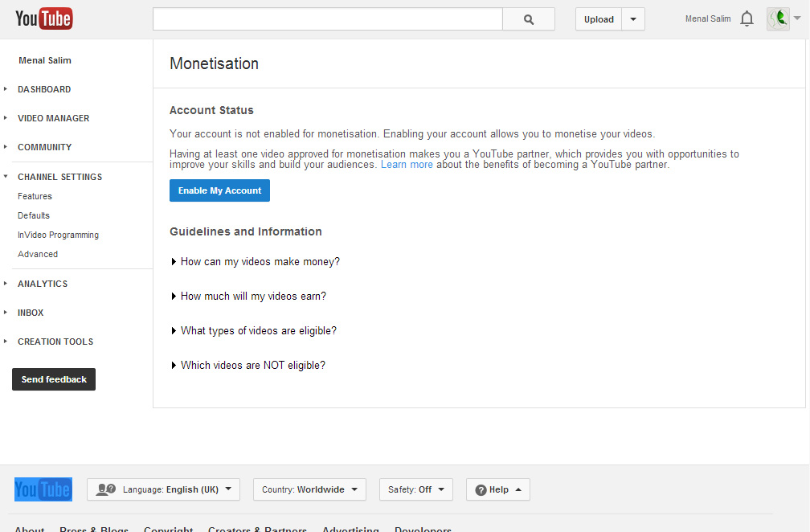Expand "How can my videos make money?"

260,262
